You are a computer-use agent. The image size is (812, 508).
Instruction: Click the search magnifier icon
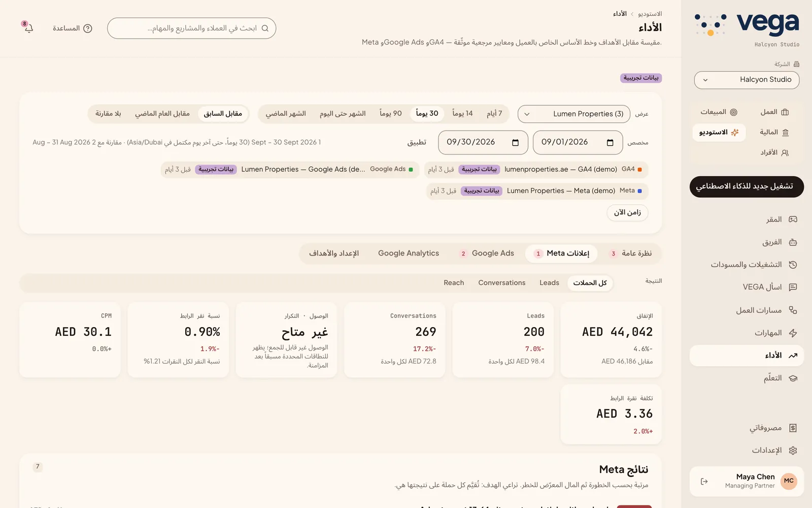point(265,28)
